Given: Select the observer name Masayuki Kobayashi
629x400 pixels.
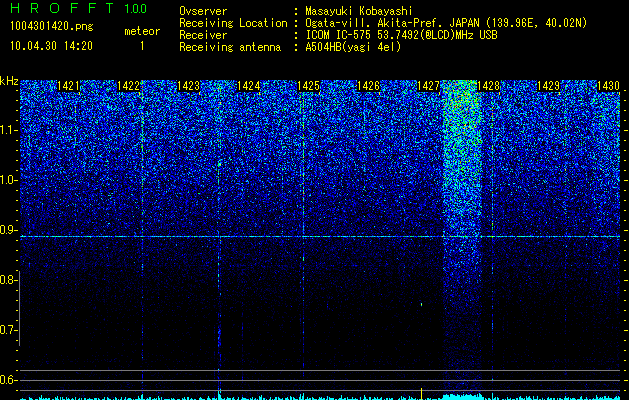Looking at the screenshot, I should click(359, 11).
